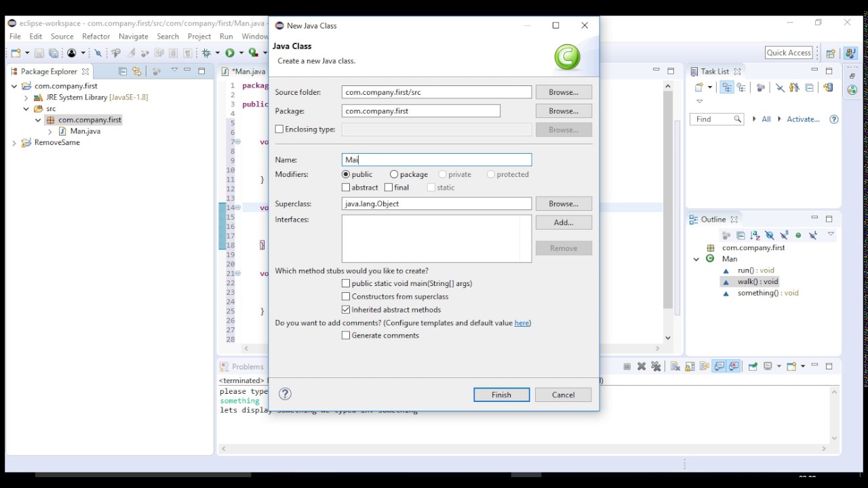
Task: Click the Quick Access search box
Action: tap(789, 53)
